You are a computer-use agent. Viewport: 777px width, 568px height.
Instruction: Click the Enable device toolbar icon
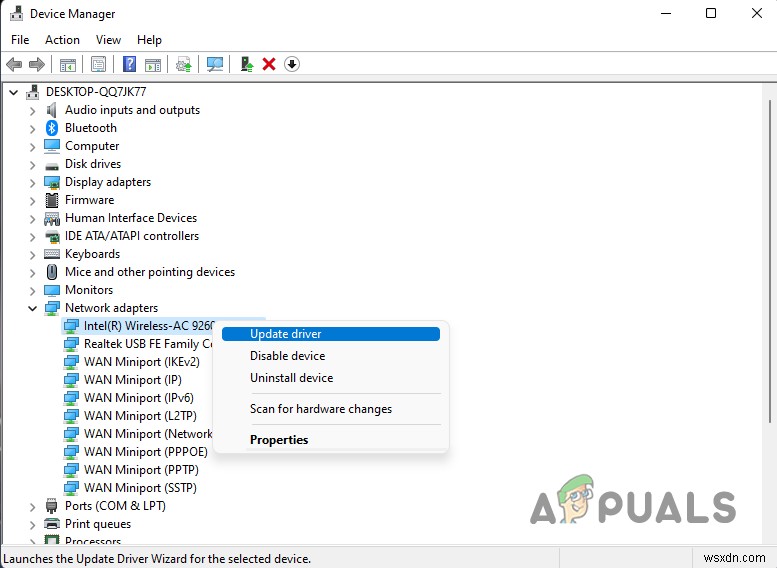[246, 64]
